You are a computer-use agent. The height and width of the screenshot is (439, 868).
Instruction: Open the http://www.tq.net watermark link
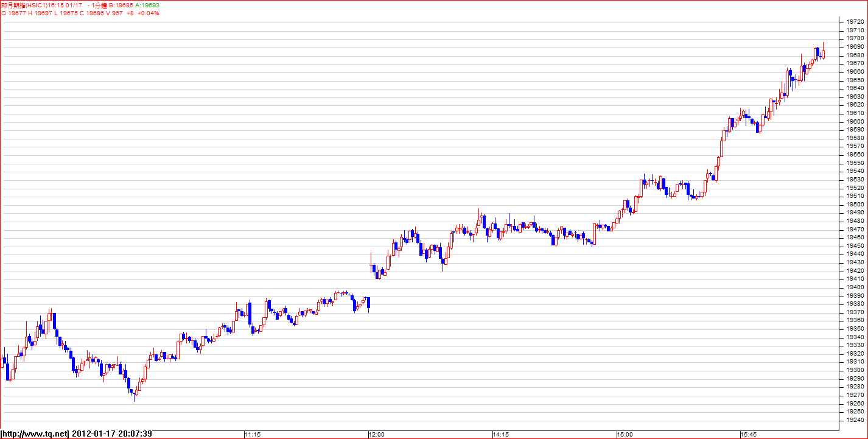tap(35, 434)
